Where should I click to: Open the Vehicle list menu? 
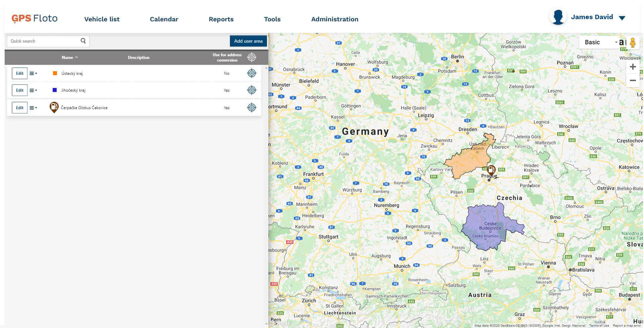(x=102, y=19)
